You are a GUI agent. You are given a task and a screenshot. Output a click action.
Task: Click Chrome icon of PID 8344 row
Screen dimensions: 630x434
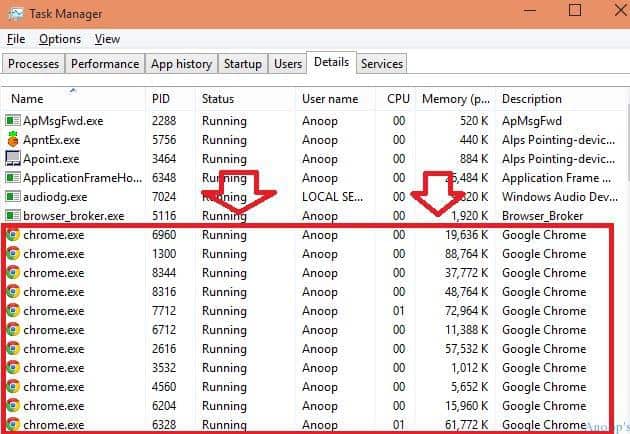click(13, 272)
